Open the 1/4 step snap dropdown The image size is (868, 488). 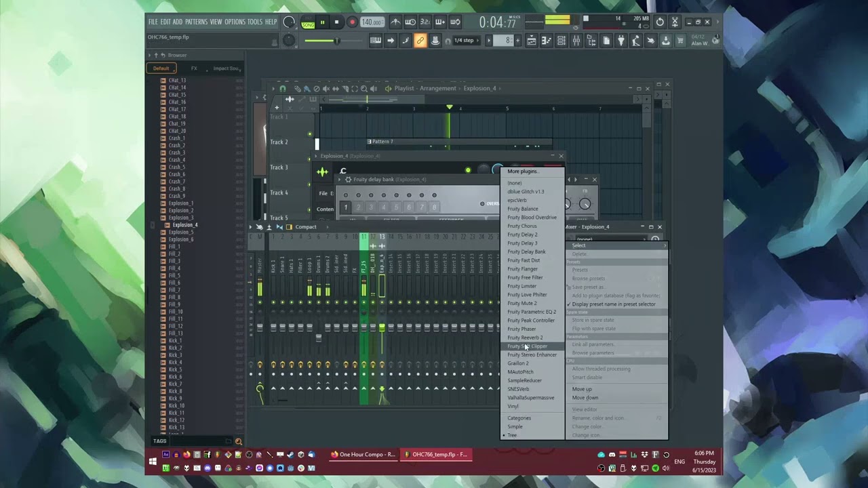[x=465, y=41]
